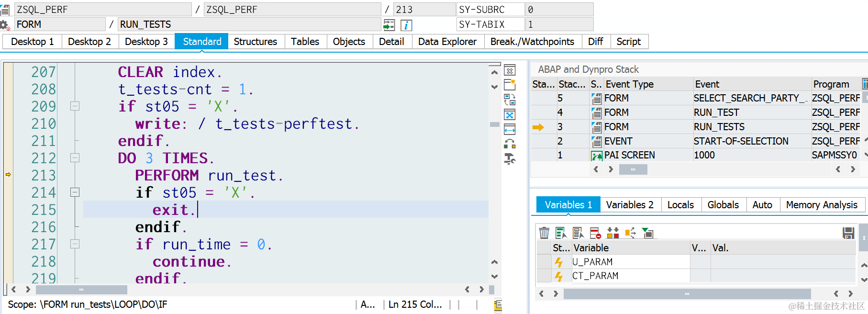Image resolution: width=868 pixels, height=314 pixels.
Task: Click the replace tool icon beside the editor
Action: pos(510,100)
